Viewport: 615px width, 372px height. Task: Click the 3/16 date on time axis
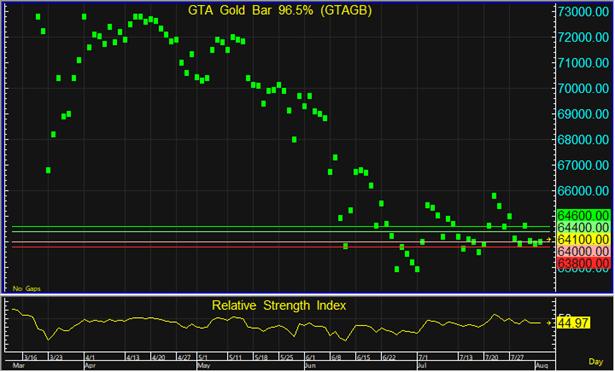(31, 357)
